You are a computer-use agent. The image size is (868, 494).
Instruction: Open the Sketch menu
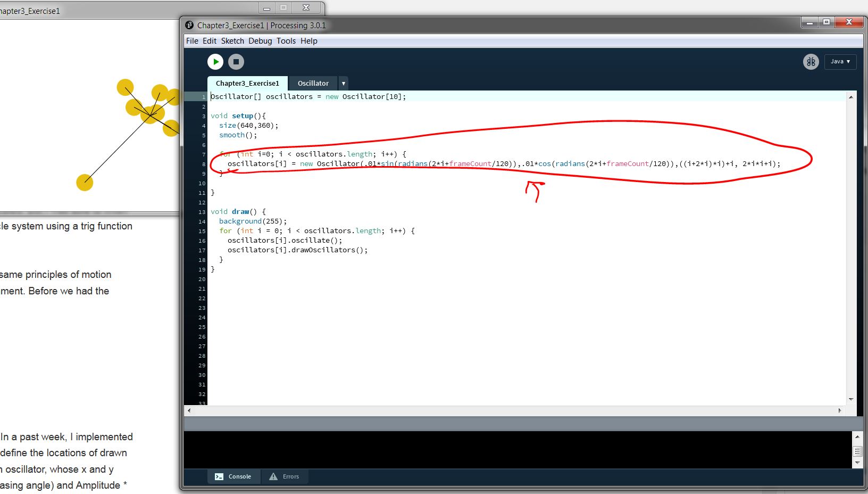point(232,41)
